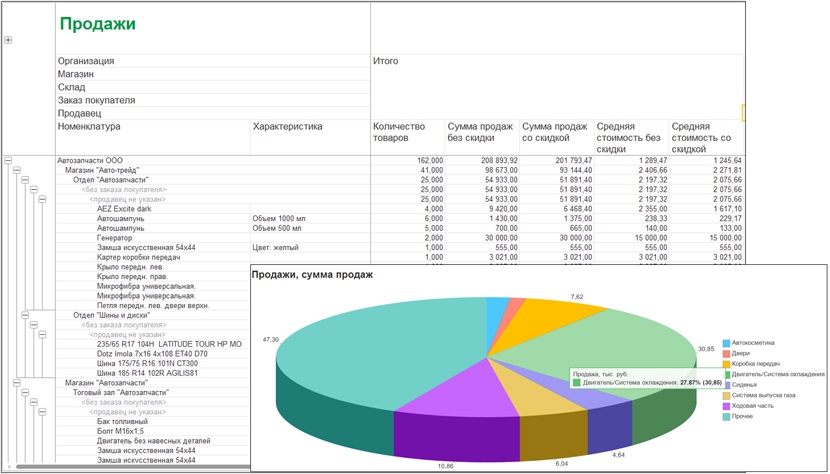
Task: Click the Количество товаров column header
Action: click(x=399, y=132)
